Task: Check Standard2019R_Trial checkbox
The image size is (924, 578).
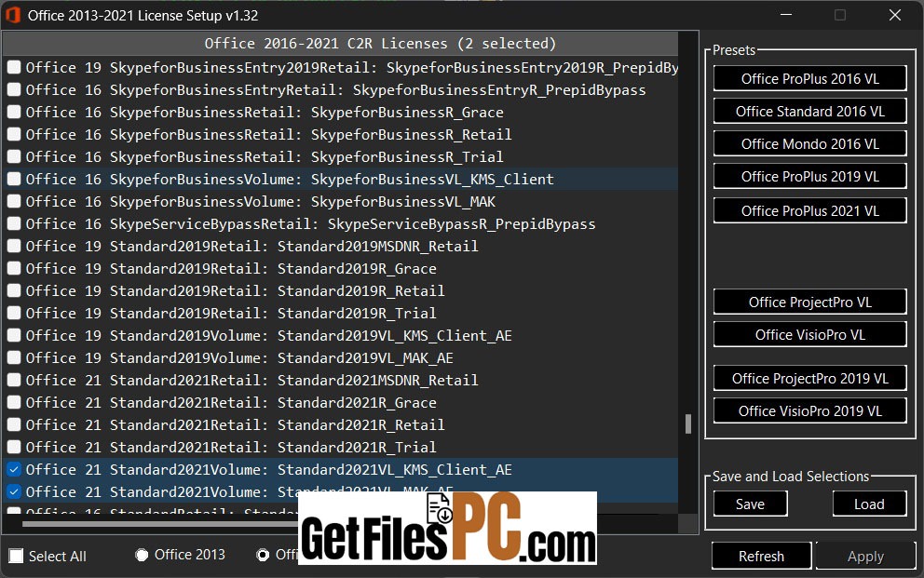Action: click(14, 313)
